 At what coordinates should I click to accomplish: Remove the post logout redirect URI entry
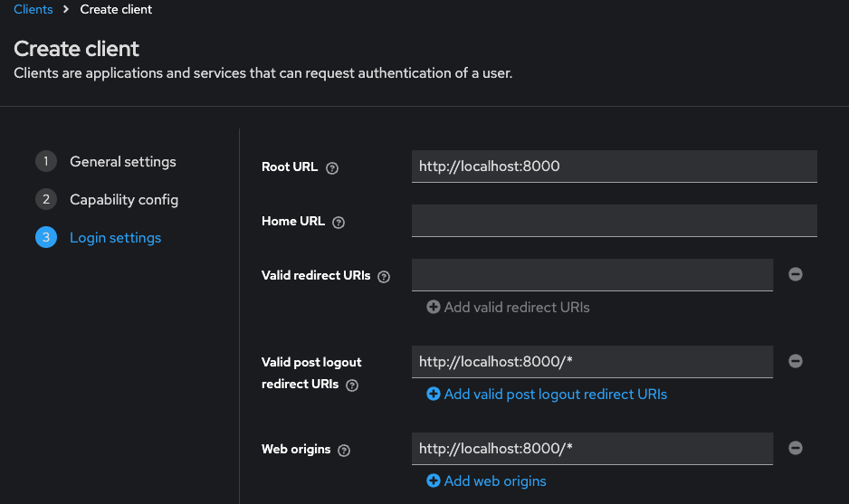[x=796, y=361]
